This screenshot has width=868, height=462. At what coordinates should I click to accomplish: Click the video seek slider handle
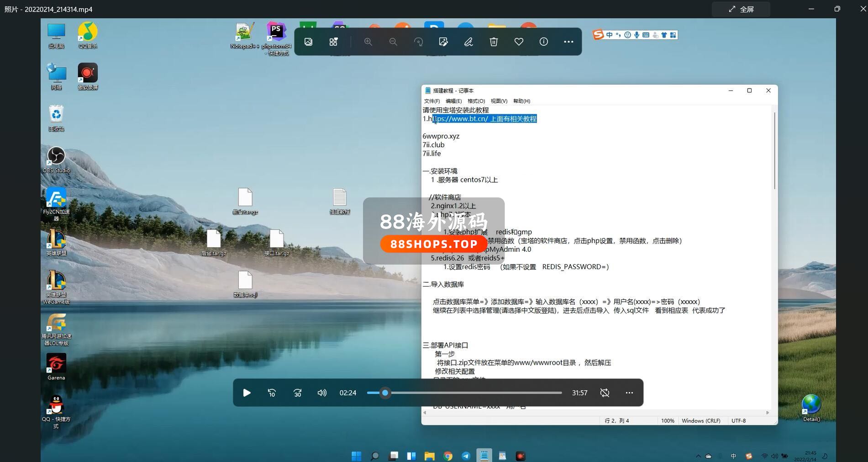385,393
